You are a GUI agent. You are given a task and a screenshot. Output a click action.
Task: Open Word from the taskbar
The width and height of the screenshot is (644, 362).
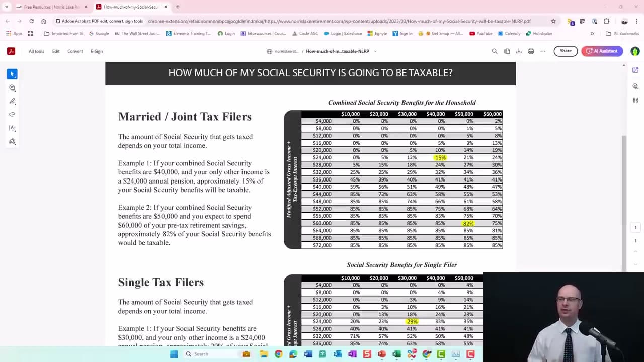(308, 354)
